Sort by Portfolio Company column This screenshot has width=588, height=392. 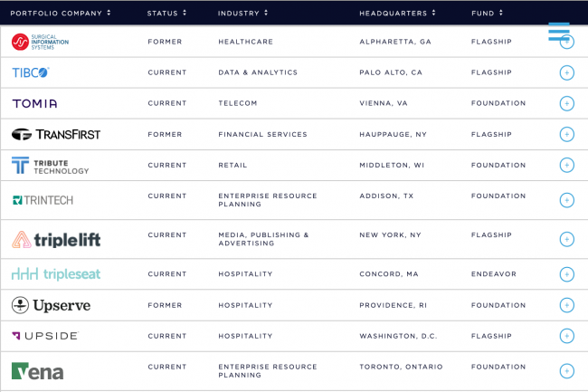[61, 14]
